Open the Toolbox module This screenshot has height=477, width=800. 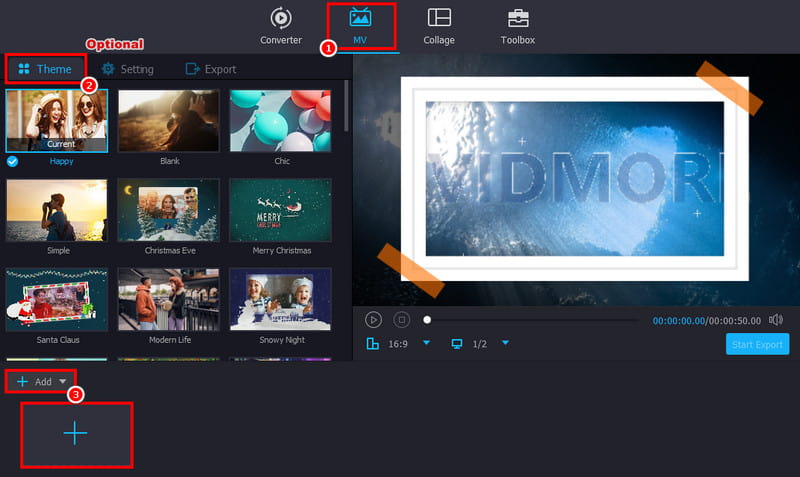517,26
